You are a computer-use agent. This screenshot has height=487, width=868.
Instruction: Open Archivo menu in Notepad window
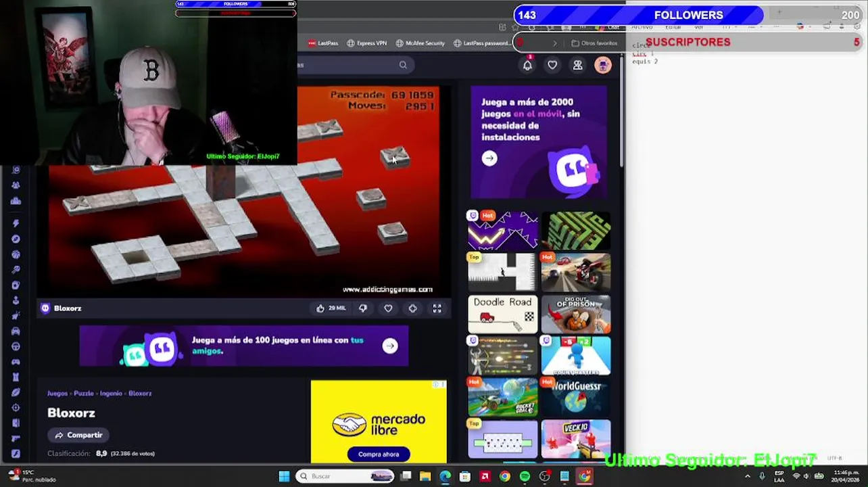coord(642,27)
